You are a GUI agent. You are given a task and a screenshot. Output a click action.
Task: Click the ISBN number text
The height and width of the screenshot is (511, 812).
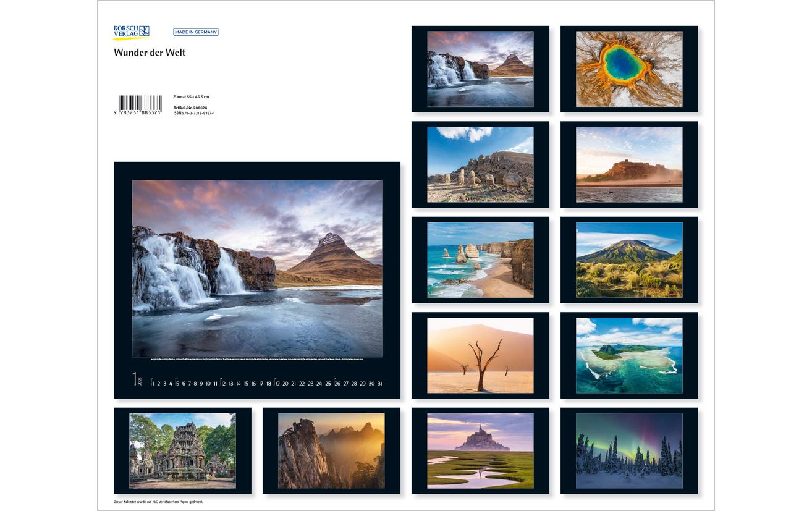(x=194, y=114)
